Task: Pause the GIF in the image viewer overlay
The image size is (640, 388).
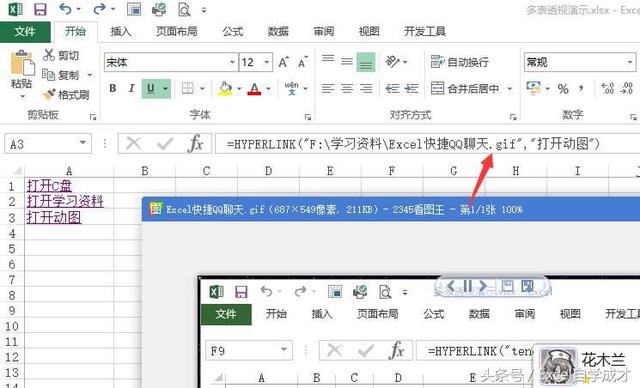Action: 467,286
